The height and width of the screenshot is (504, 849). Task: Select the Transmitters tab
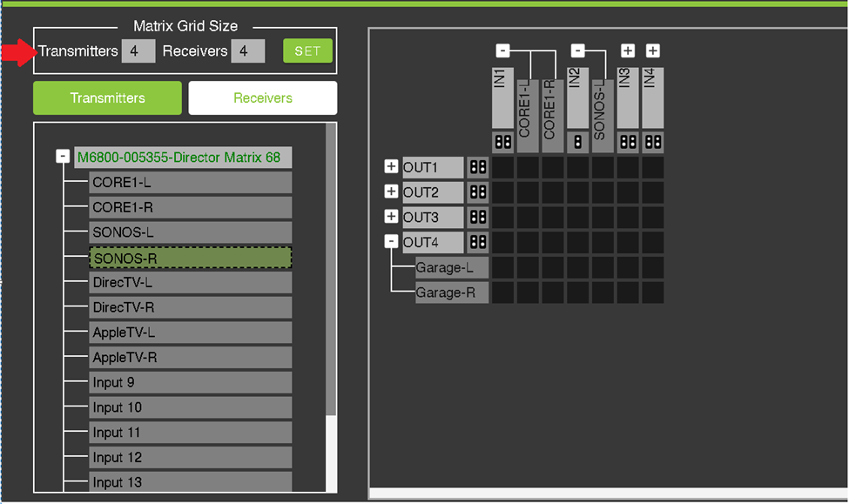[x=107, y=98]
